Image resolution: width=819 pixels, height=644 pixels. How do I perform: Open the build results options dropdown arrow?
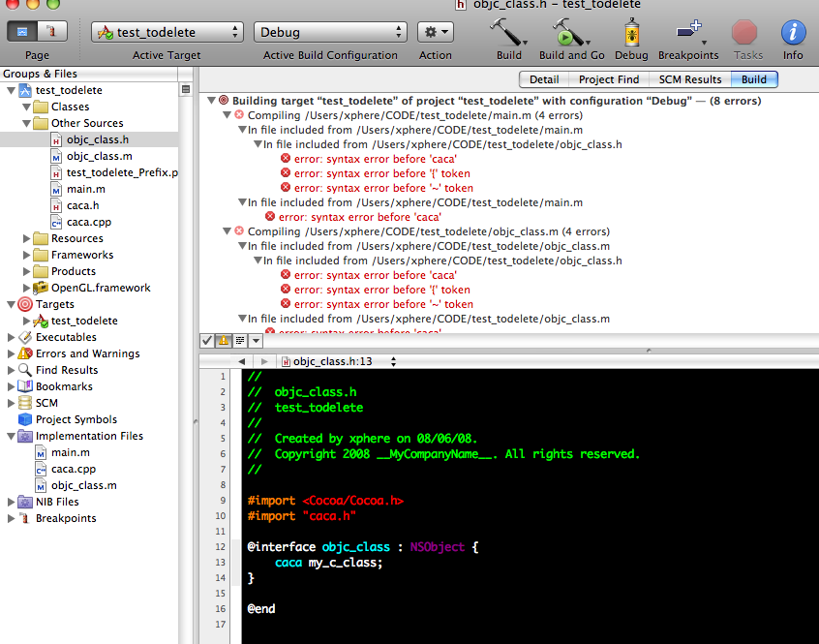[256, 341]
